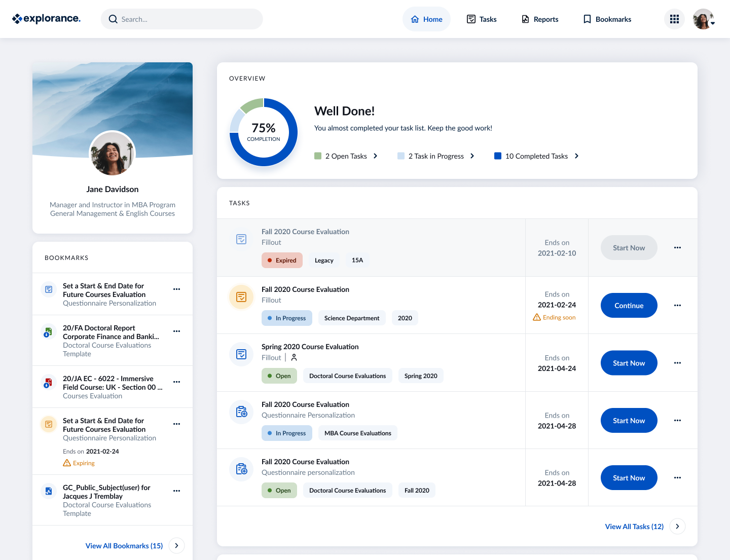730x560 pixels.
Task: Expand the 10 Completed Tasks chevron
Action: 577,156
